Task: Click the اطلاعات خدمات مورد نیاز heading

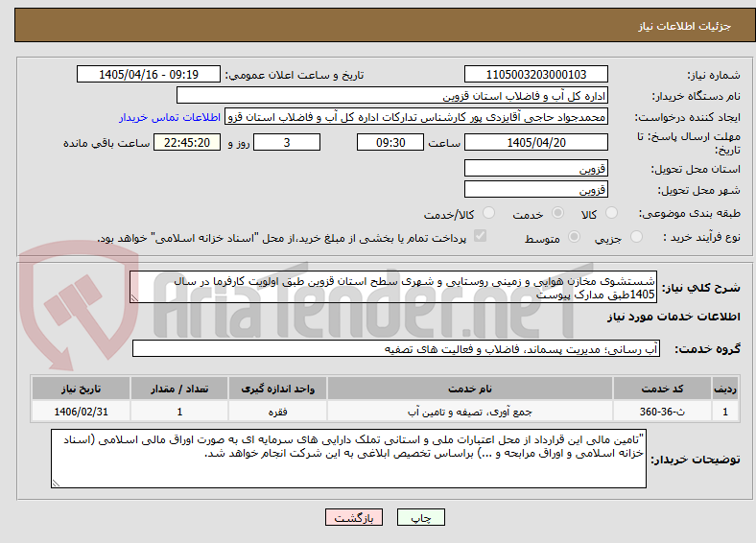Action: 673,317
